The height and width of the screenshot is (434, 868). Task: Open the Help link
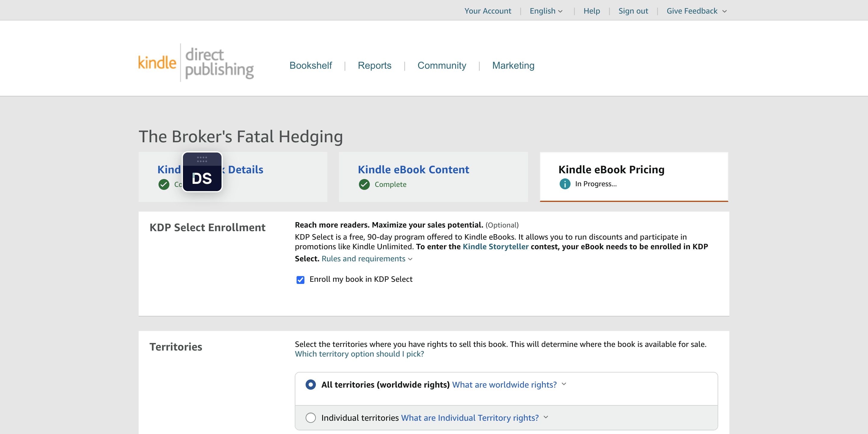(x=592, y=11)
